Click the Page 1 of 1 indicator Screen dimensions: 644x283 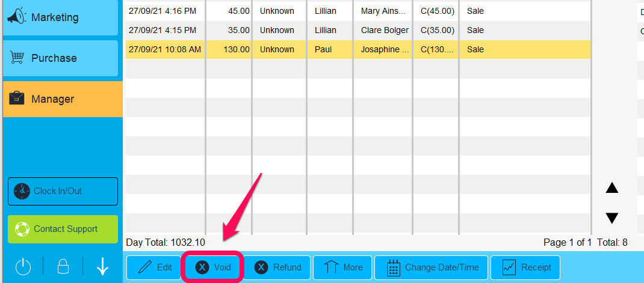pyautogui.click(x=568, y=242)
